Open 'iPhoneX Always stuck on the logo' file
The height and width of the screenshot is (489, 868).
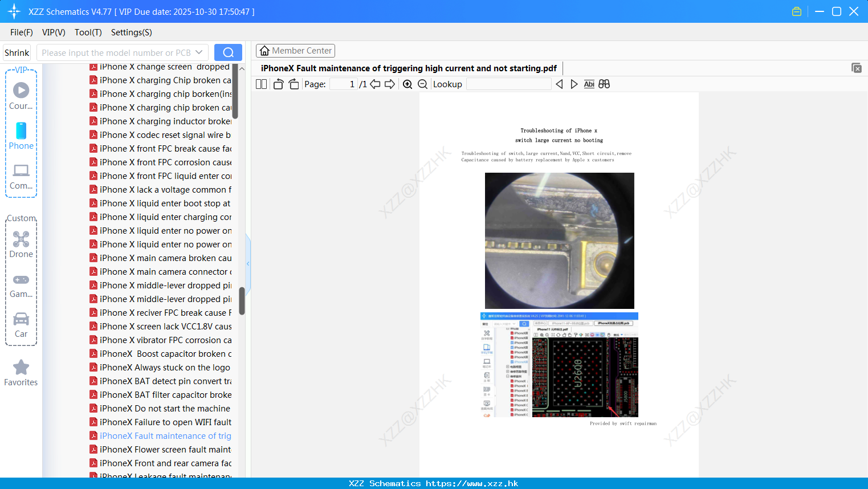pyautogui.click(x=161, y=368)
